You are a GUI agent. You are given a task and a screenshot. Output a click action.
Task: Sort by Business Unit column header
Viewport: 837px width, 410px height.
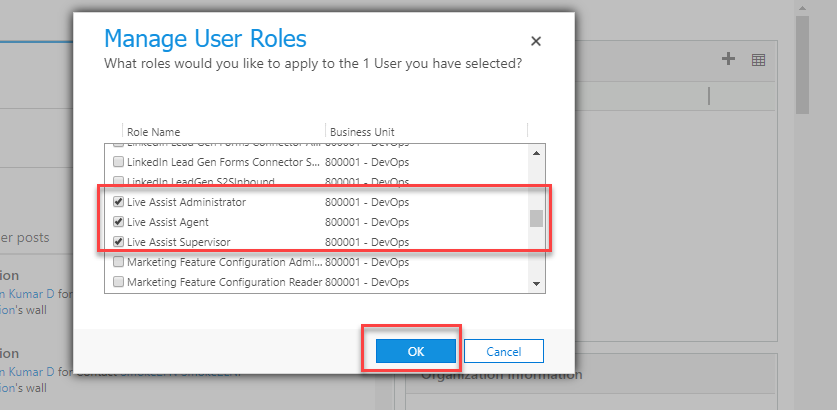pos(362,132)
